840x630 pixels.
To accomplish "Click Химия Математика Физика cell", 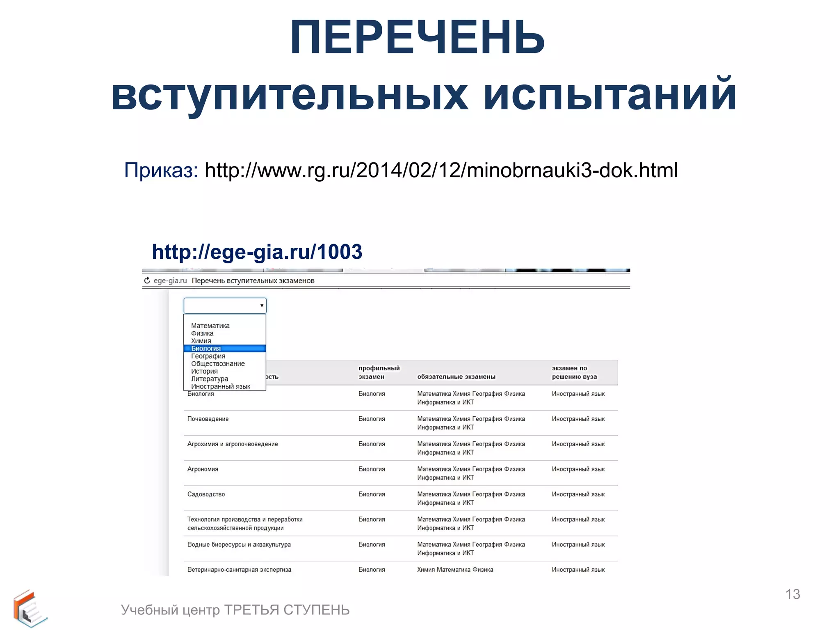I will click(455, 570).
